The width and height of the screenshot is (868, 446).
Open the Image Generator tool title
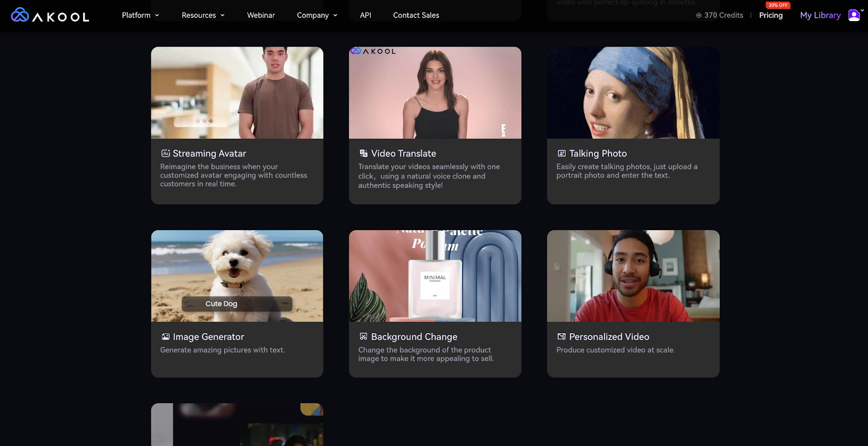click(208, 337)
